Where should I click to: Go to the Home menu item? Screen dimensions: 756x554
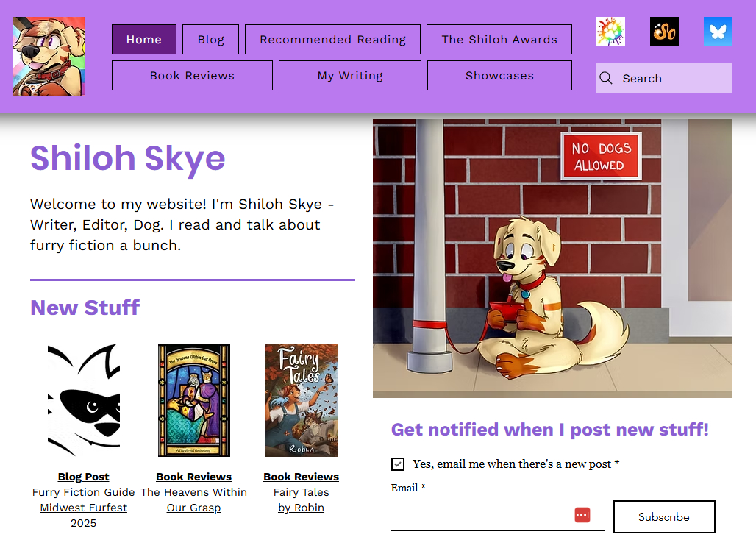tap(143, 40)
